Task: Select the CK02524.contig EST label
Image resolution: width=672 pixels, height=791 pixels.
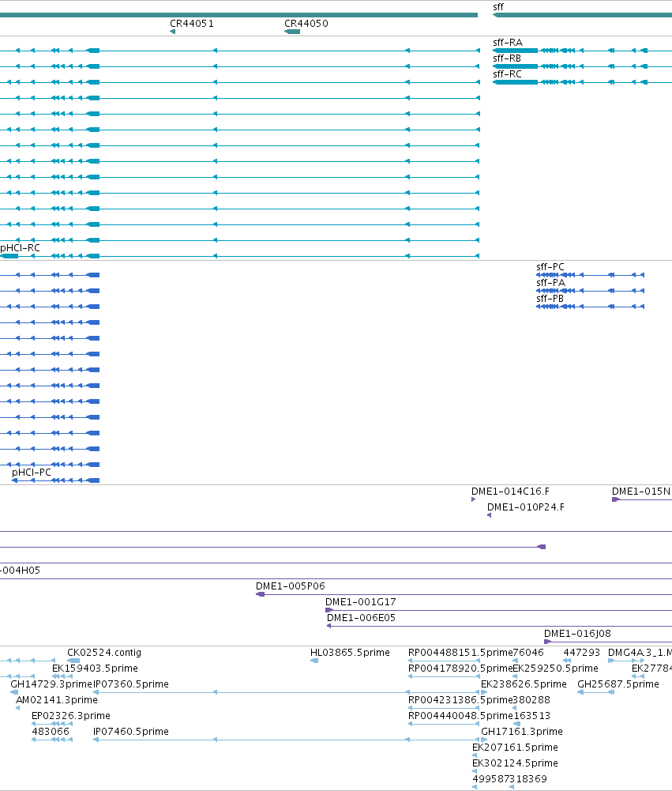Action: (x=104, y=653)
